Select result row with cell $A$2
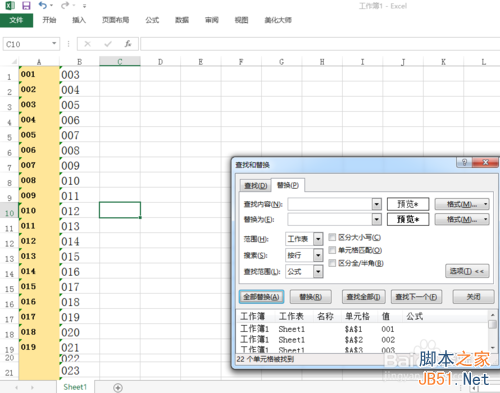The width and height of the screenshot is (500, 393). click(x=362, y=340)
